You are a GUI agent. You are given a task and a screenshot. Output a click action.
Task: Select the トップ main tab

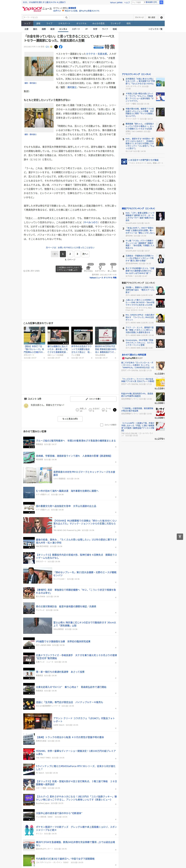click(27, 24)
